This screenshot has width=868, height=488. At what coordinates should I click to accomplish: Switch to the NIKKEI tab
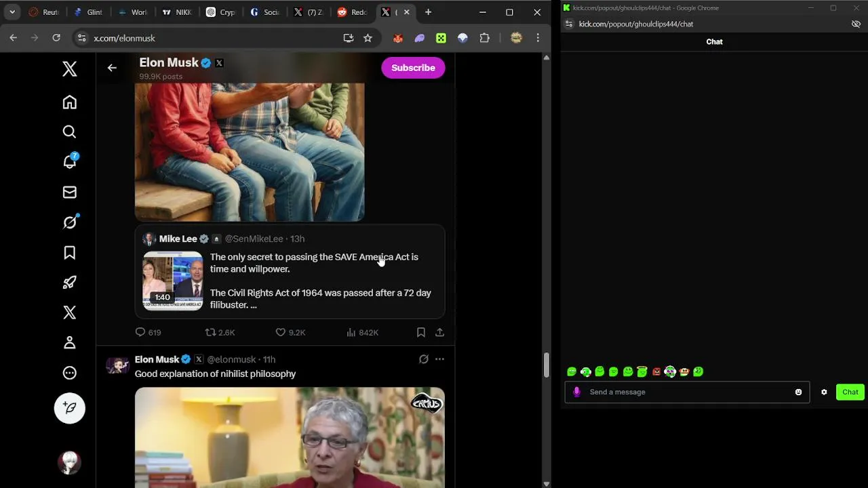(177, 12)
